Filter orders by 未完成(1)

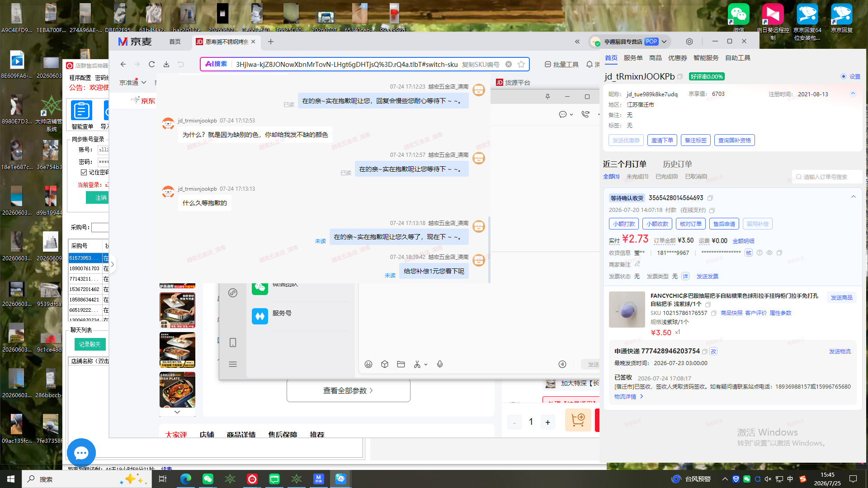[637, 176]
